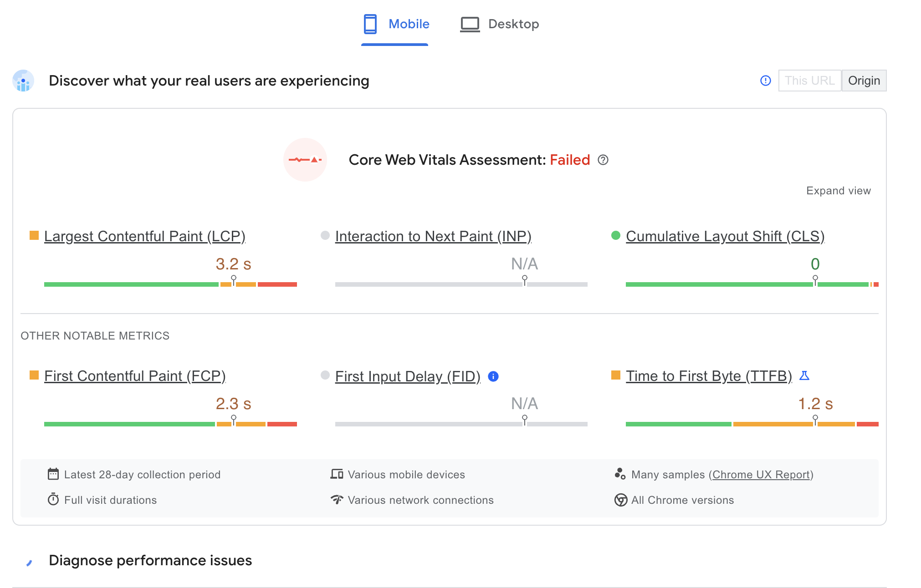Click the stopwatch icon for visit durations
The height and width of the screenshot is (588, 921).
(x=53, y=499)
